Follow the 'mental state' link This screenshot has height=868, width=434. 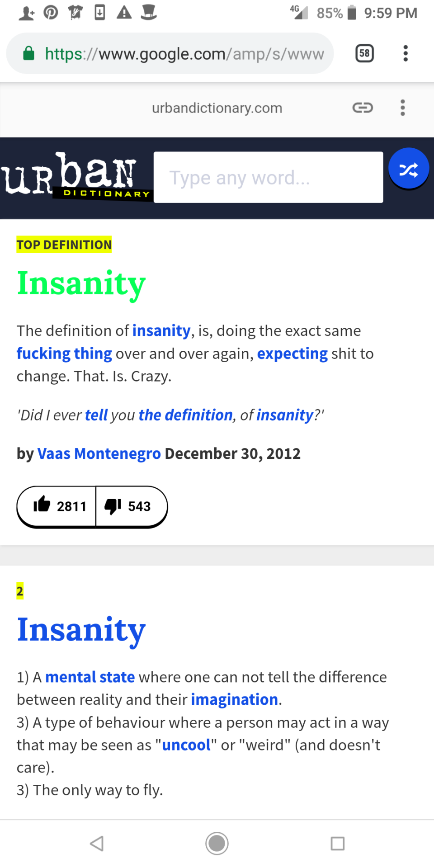tap(90, 677)
